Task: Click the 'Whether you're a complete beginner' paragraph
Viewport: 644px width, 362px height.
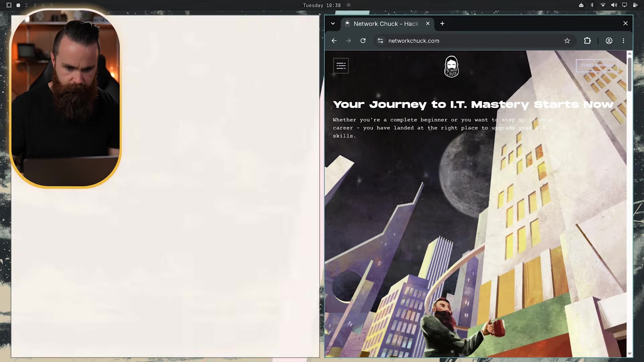Action: [x=442, y=128]
